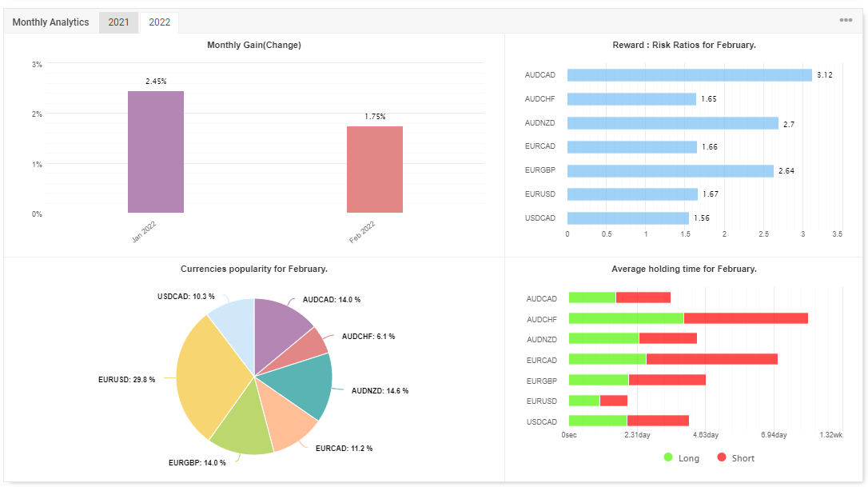The height and width of the screenshot is (487, 868).
Task: Click the AUDCAD short holding time segment
Action: click(643, 297)
